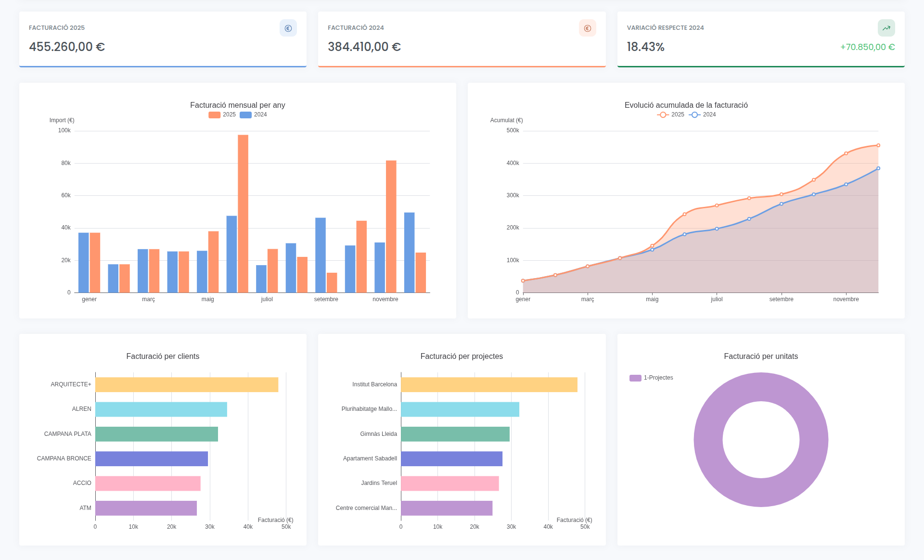Toggle the 2024 legend in monthly bar chart
924x560 pixels.
253,115
